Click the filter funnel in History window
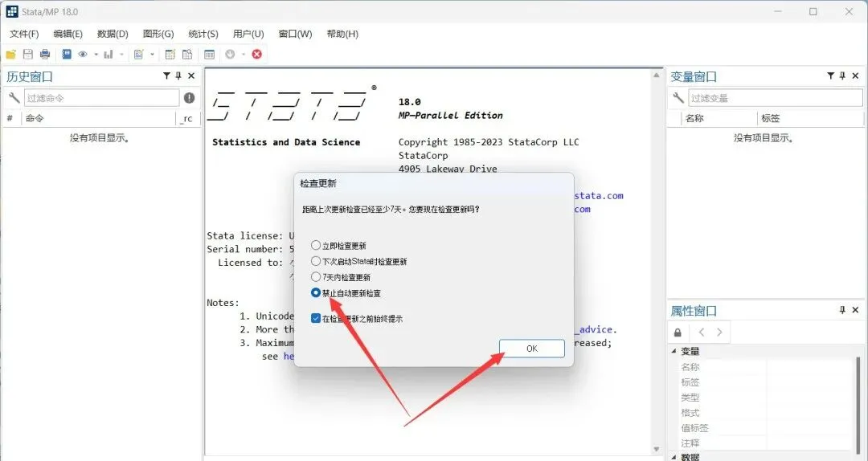The width and height of the screenshot is (868, 461). 166,75
